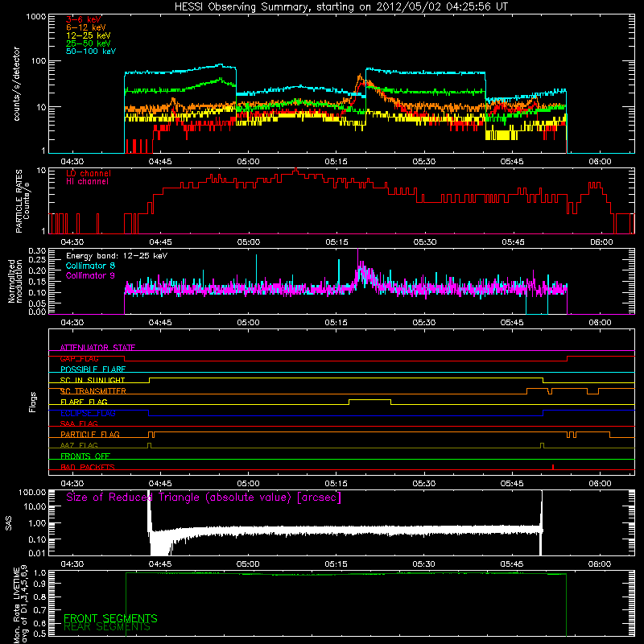
Task: Click the 0.30 tick on the modulation axis
Action: click(x=37, y=251)
